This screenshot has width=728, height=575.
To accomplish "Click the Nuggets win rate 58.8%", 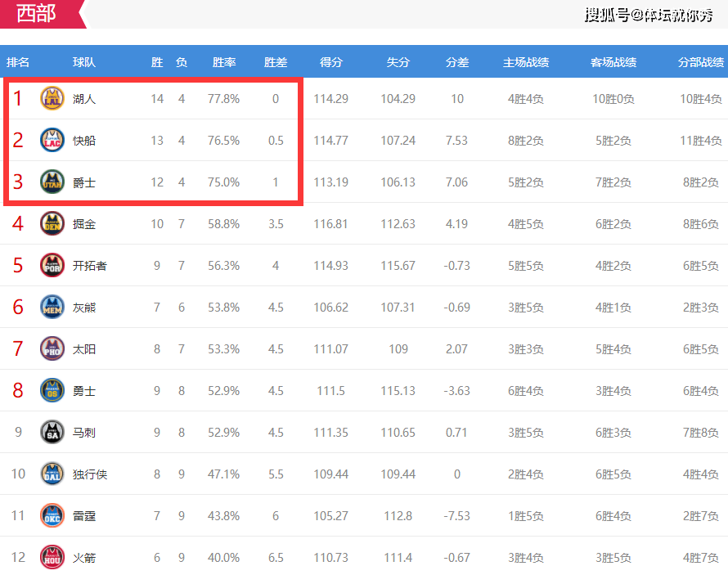I will 224,224.
